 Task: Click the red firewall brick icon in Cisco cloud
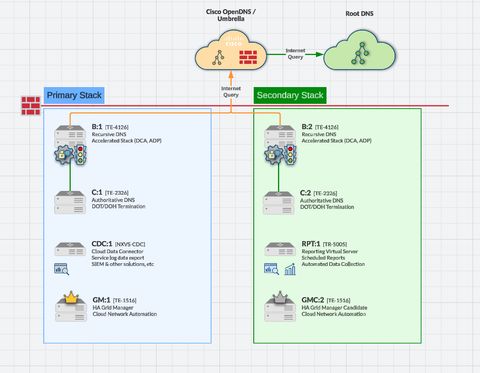pyautogui.click(x=248, y=57)
